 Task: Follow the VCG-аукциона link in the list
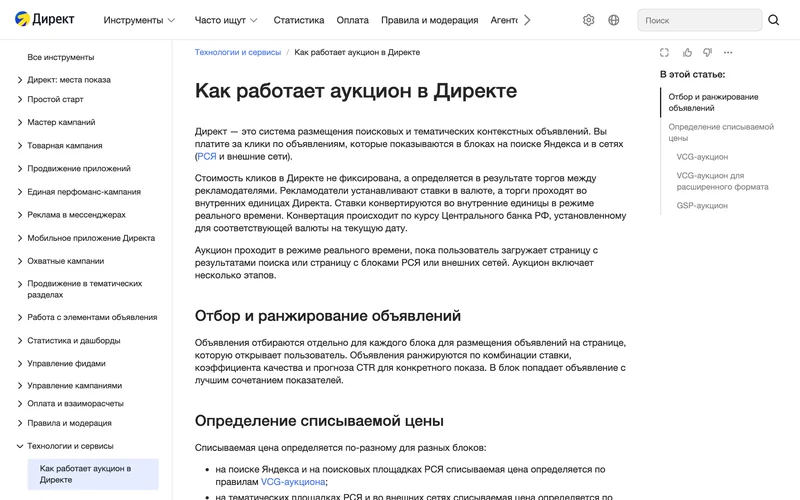point(293,482)
